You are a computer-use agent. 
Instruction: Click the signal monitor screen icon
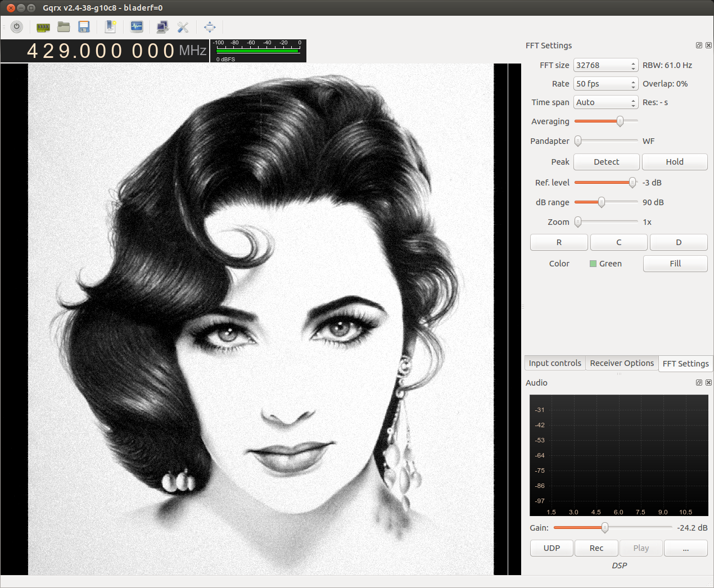pos(137,27)
